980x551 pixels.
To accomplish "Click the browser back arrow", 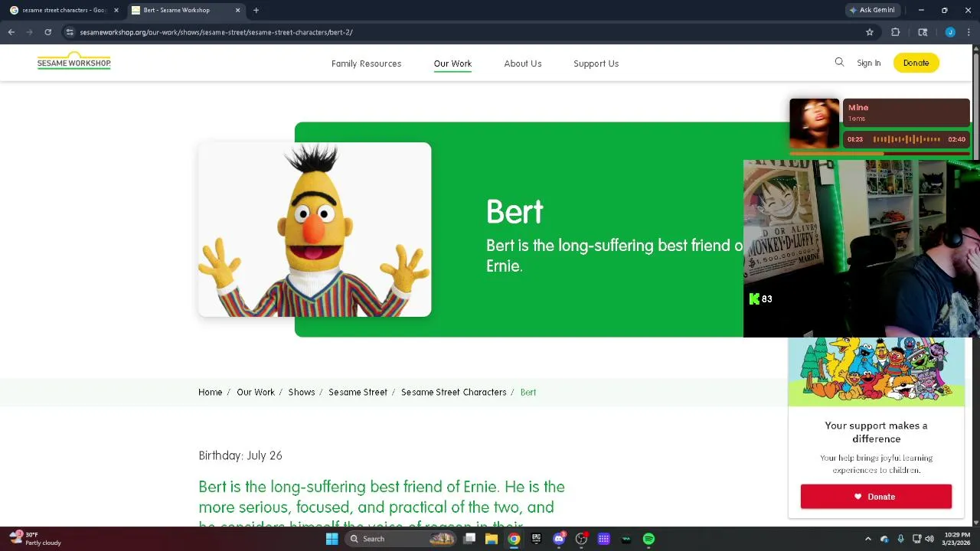I will 11,32.
